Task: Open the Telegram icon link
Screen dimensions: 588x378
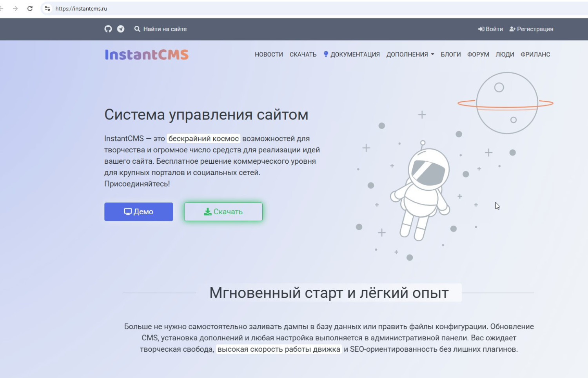Action: [x=121, y=29]
